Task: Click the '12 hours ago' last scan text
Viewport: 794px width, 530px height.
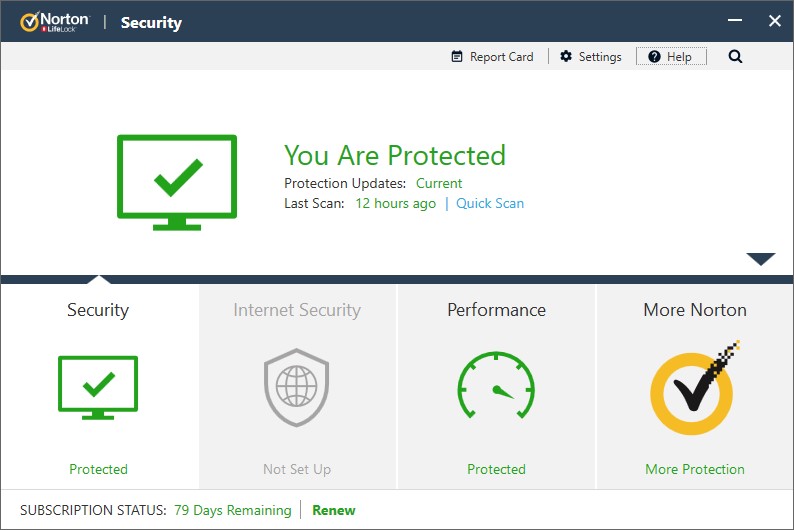Action: 395,203
